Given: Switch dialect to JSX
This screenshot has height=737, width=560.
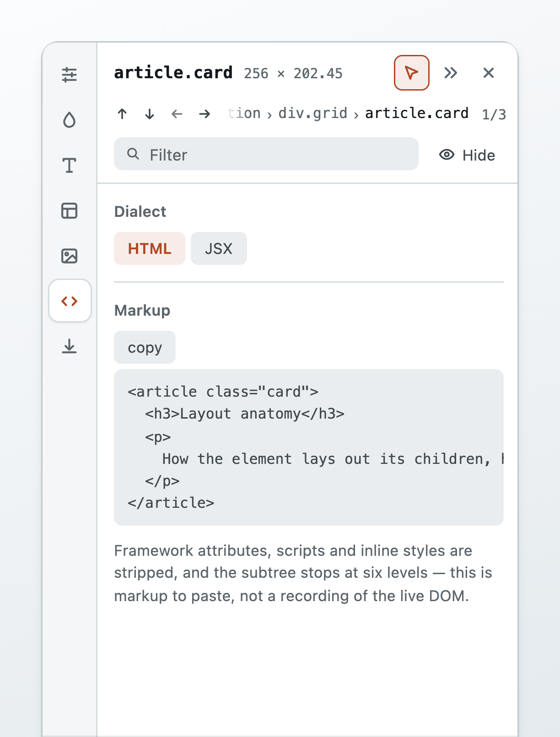Looking at the screenshot, I should click(219, 248).
